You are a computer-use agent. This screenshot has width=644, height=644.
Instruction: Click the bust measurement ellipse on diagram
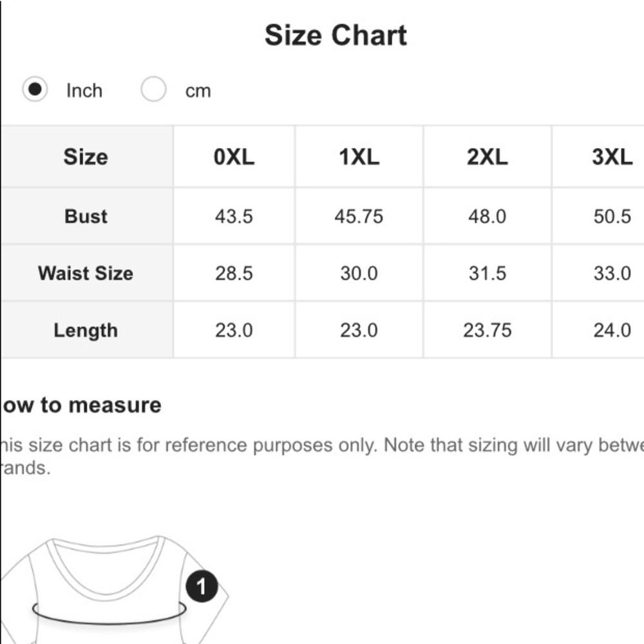(x=109, y=612)
